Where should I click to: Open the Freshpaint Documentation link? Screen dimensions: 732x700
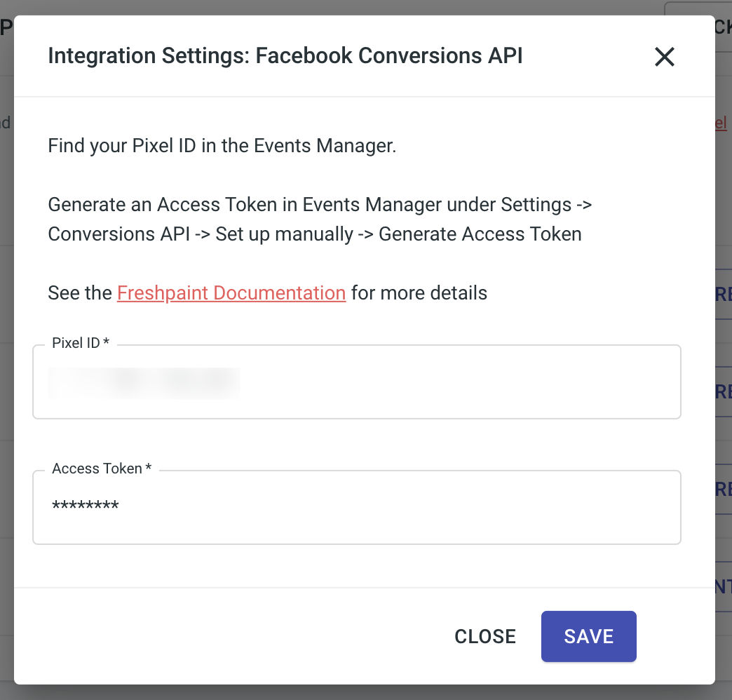[x=231, y=292]
